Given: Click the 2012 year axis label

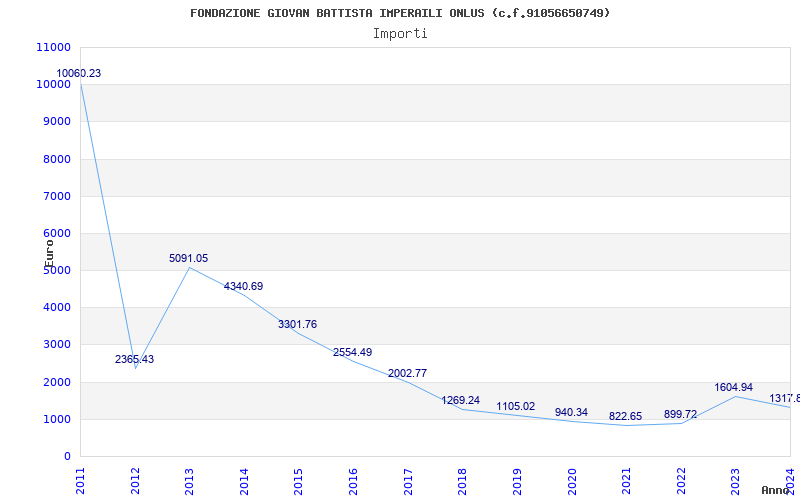Looking at the screenshot, I should (x=135, y=482).
